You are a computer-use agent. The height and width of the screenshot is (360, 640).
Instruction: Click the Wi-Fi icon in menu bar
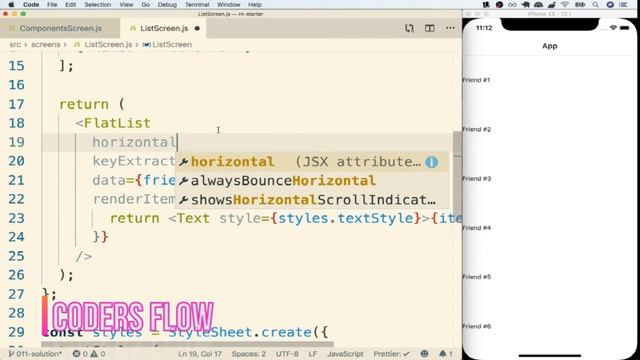point(565,4)
